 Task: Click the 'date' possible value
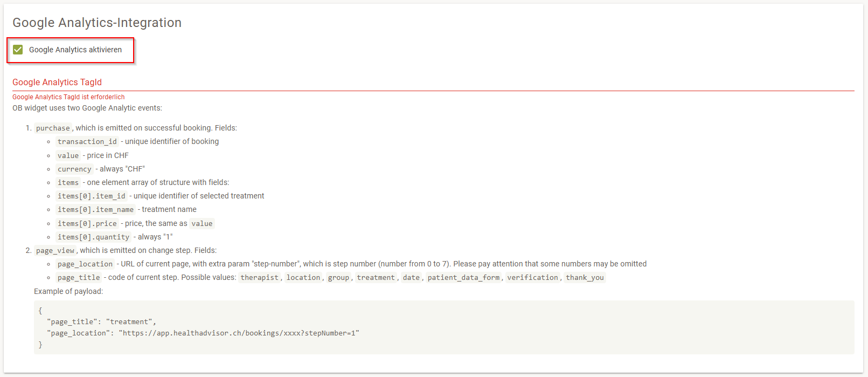(x=411, y=277)
